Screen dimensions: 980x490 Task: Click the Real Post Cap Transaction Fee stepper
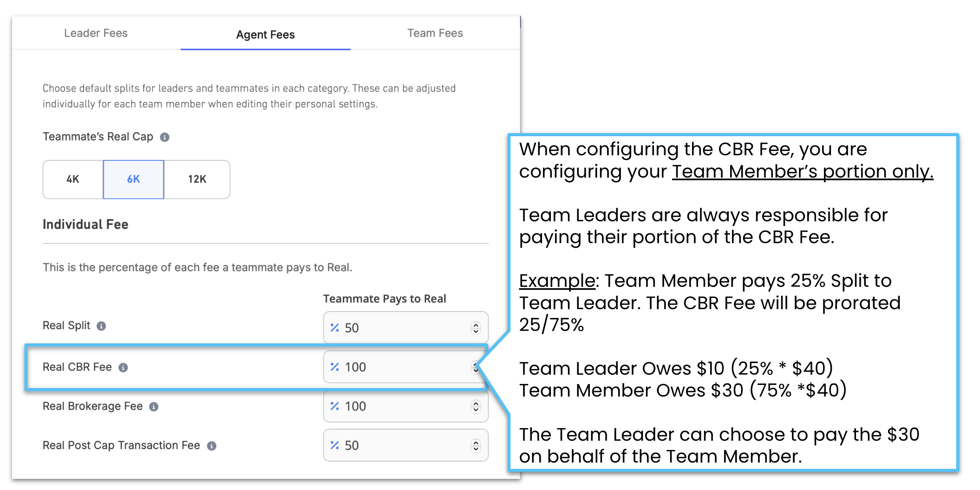pyautogui.click(x=476, y=445)
